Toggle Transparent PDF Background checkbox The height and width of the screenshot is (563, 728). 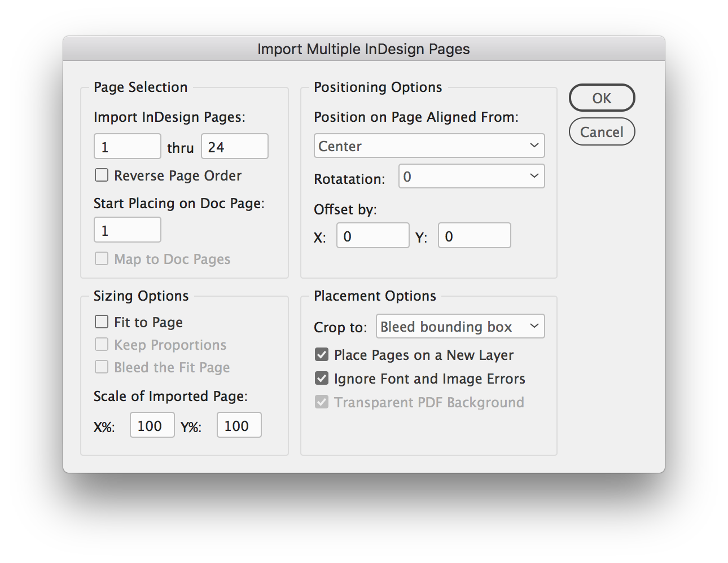click(322, 402)
